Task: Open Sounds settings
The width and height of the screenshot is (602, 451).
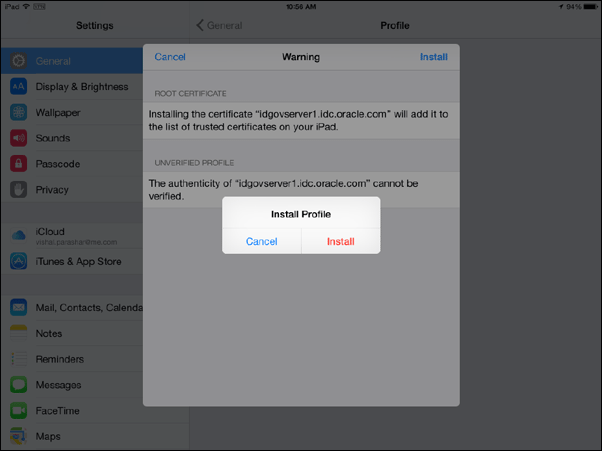Action: click(x=72, y=138)
